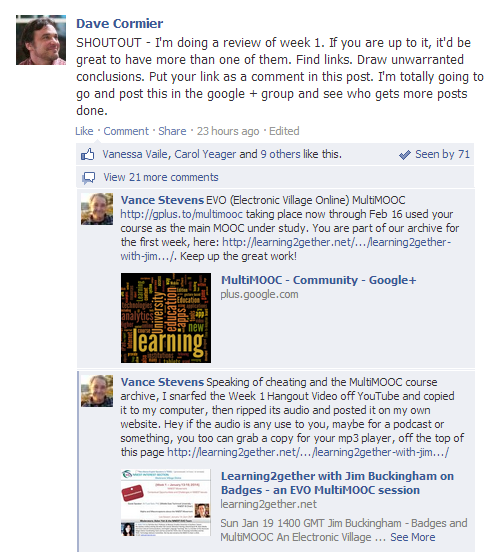Open the gplus.to/multimooc link

[x=181, y=214]
